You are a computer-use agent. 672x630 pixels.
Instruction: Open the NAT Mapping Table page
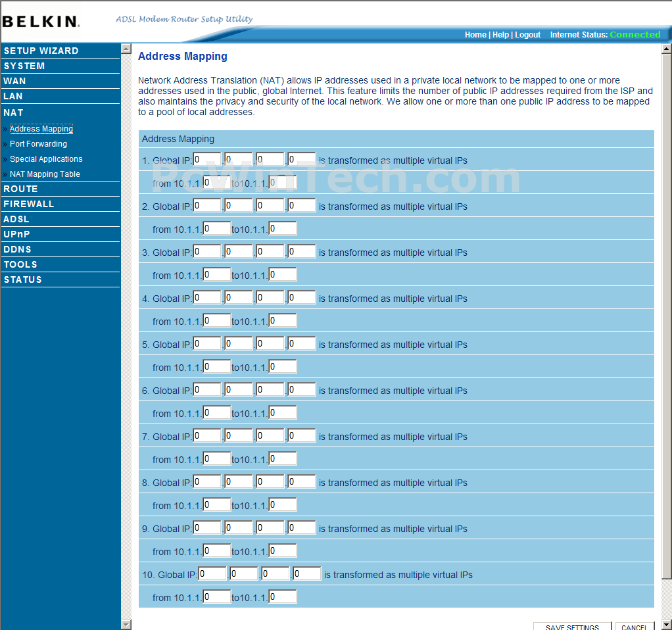(45, 174)
